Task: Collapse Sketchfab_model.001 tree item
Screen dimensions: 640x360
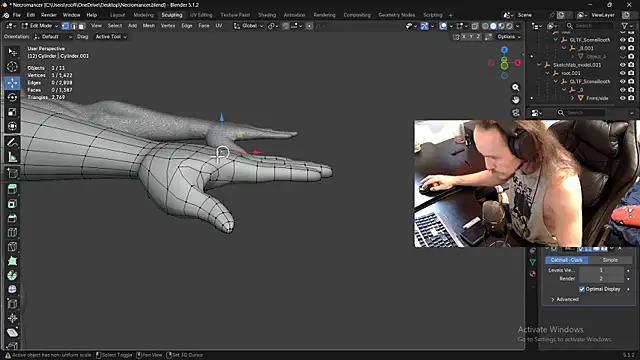Action: tap(539, 65)
